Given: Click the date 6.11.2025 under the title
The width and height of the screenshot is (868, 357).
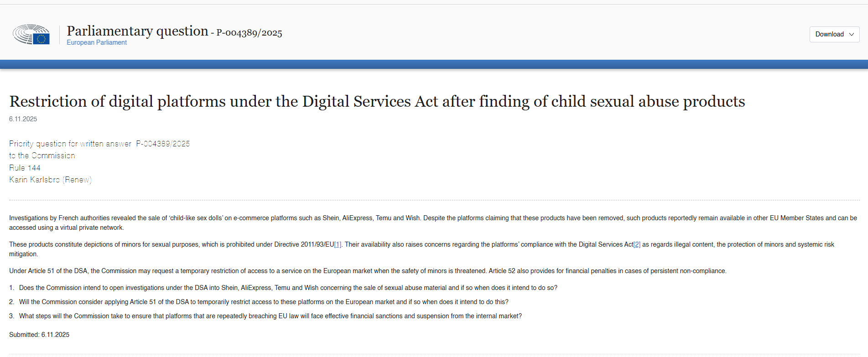Looking at the screenshot, I should [23, 119].
